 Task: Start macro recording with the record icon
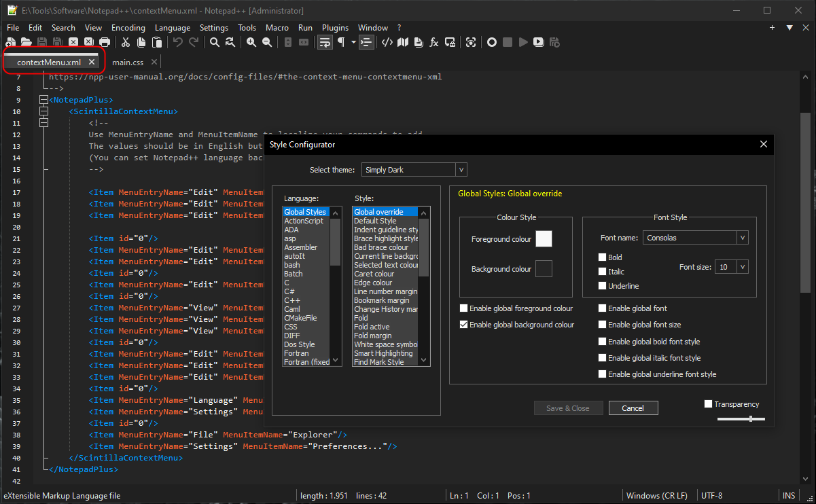pos(492,42)
